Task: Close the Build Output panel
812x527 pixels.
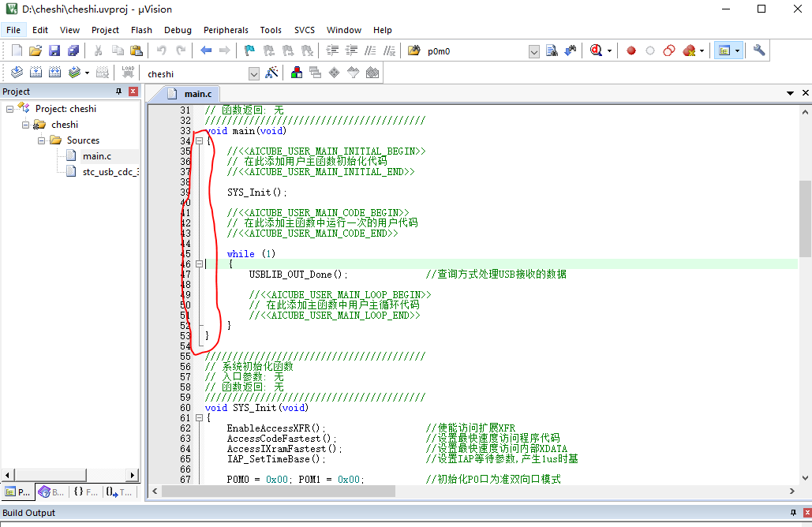Action: coord(806,513)
